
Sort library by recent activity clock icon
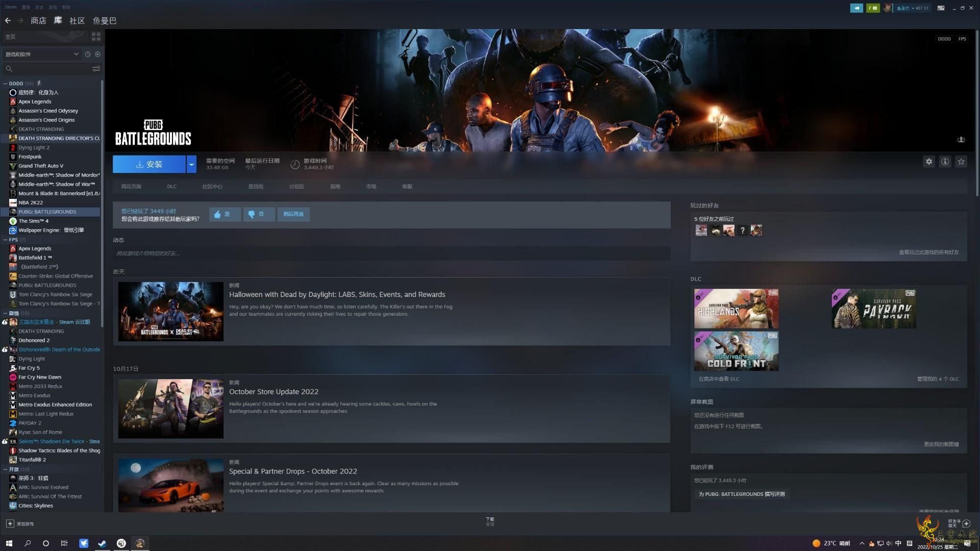(x=88, y=54)
